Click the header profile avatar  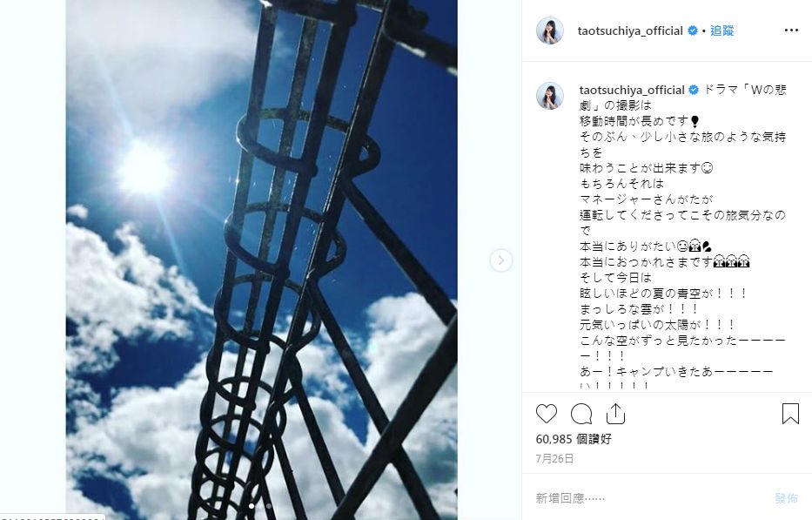(x=549, y=30)
